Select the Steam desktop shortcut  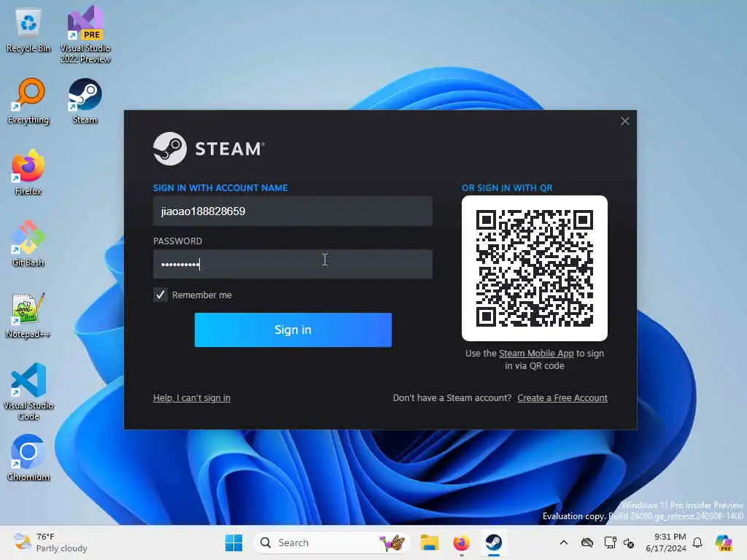click(x=85, y=101)
